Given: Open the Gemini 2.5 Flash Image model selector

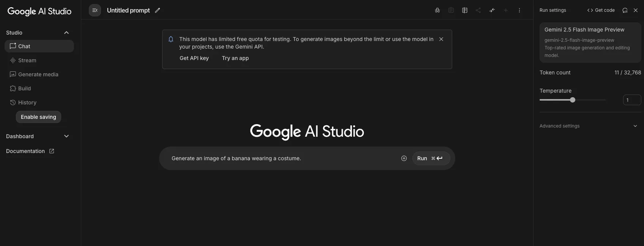Looking at the screenshot, I should click(x=590, y=42).
